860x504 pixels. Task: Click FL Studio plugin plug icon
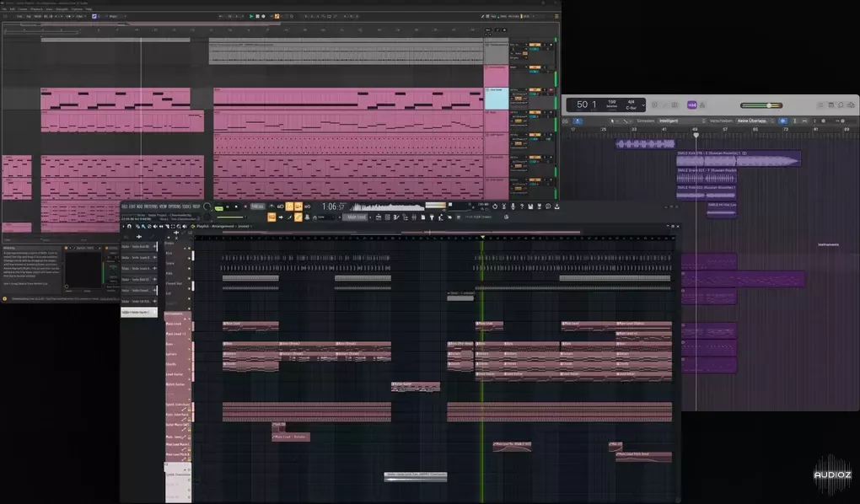pyautogui.click(x=432, y=217)
